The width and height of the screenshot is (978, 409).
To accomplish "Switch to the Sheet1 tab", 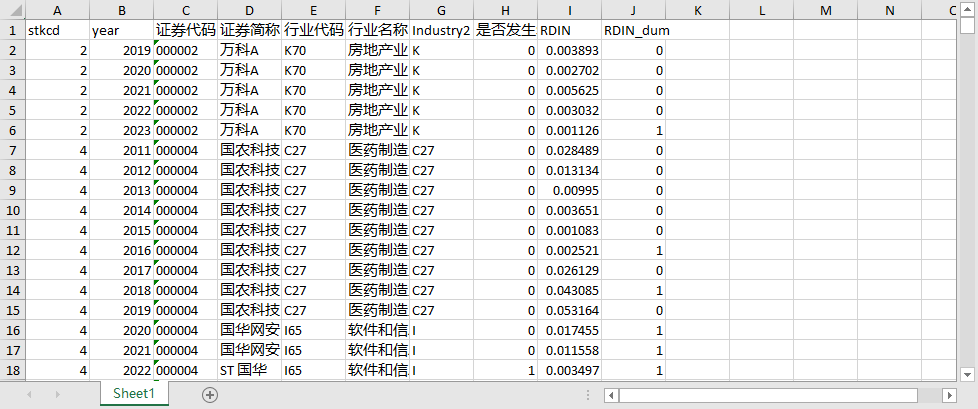I will pos(133,393).
